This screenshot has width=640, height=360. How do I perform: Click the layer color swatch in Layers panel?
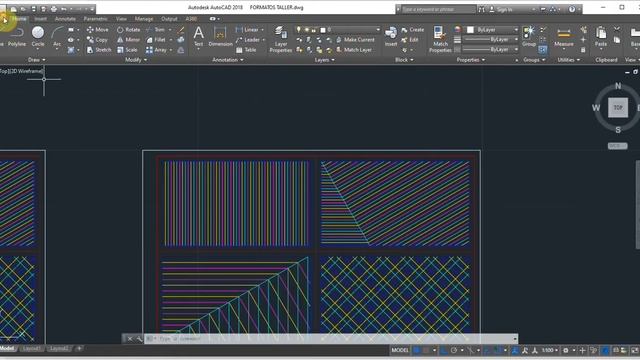pos(323,30)
